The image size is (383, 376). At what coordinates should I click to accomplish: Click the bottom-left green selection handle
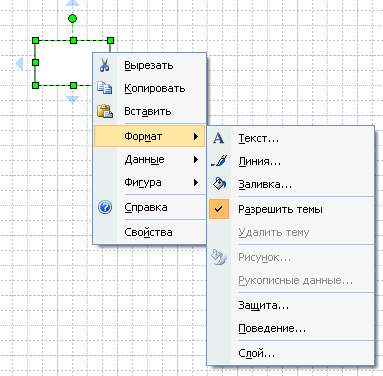click(35, 86)
